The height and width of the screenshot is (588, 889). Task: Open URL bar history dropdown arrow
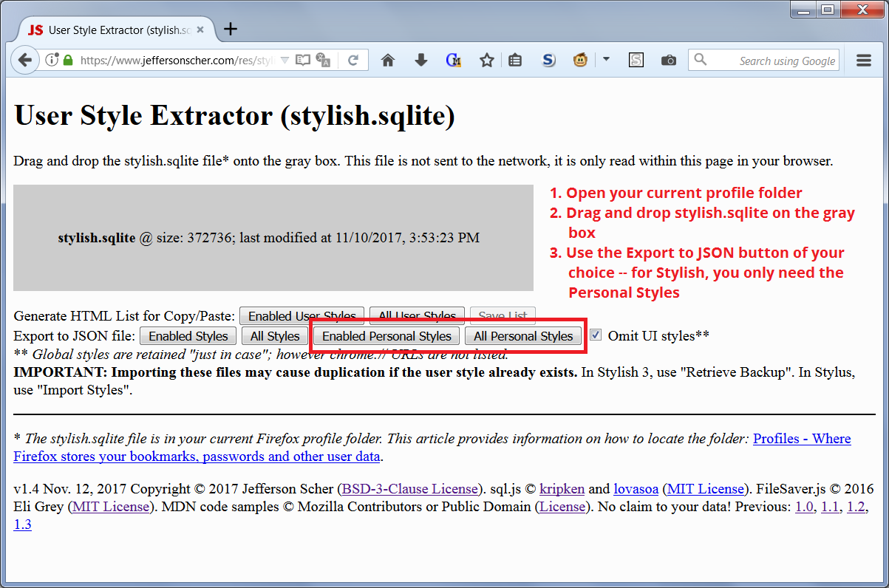click(285, 61)
